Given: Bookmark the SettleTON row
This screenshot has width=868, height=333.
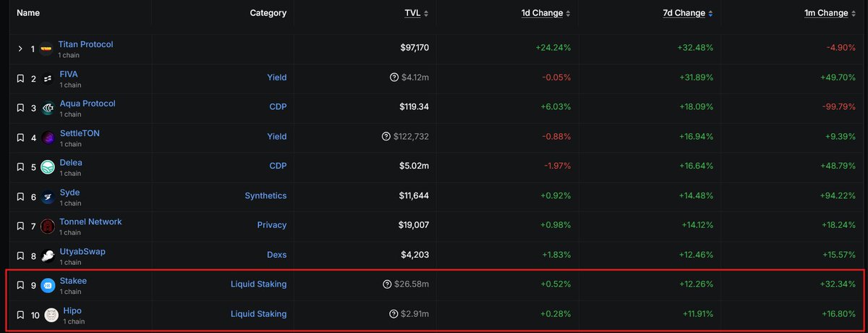Looking at the screenshot, I should click(20, 138).
